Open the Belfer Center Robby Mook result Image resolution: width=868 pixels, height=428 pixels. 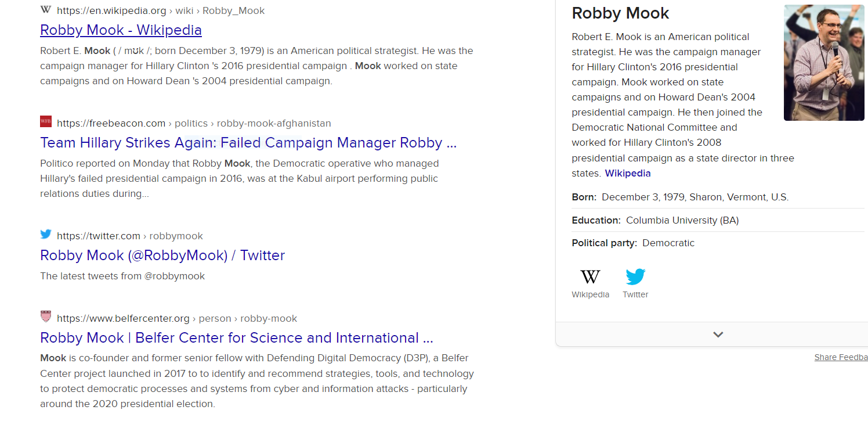click(237, 338)
